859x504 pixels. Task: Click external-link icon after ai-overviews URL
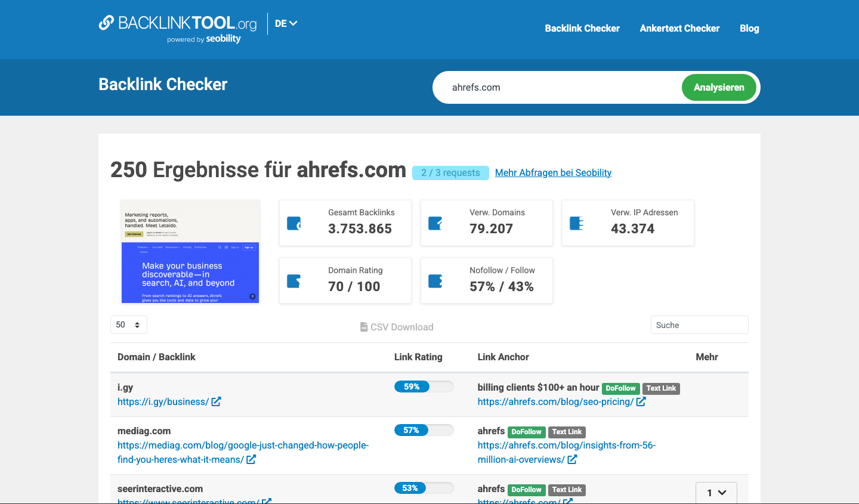coord(572,459)
